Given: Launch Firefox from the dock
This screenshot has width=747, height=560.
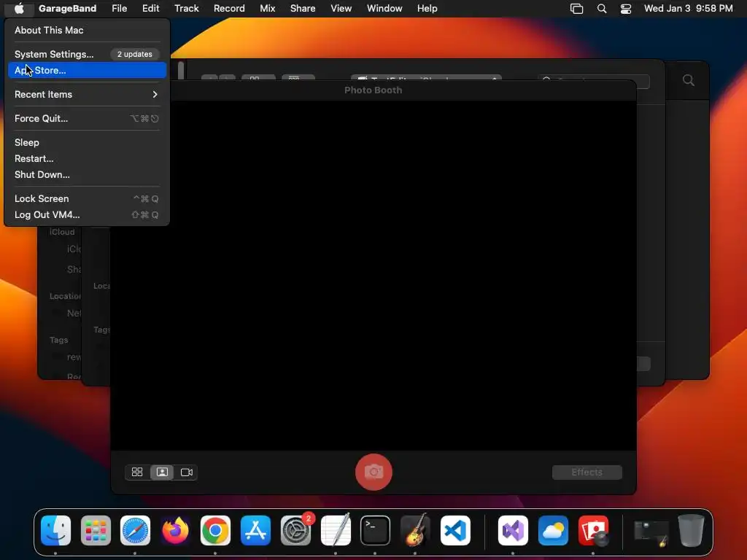Looking at the screenshot, I should [175, 530].
